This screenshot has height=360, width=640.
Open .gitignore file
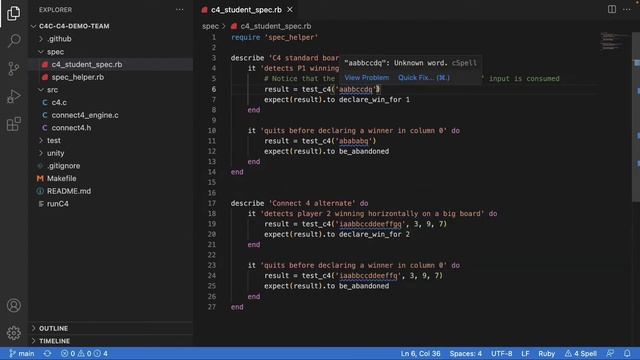[111, 166]
